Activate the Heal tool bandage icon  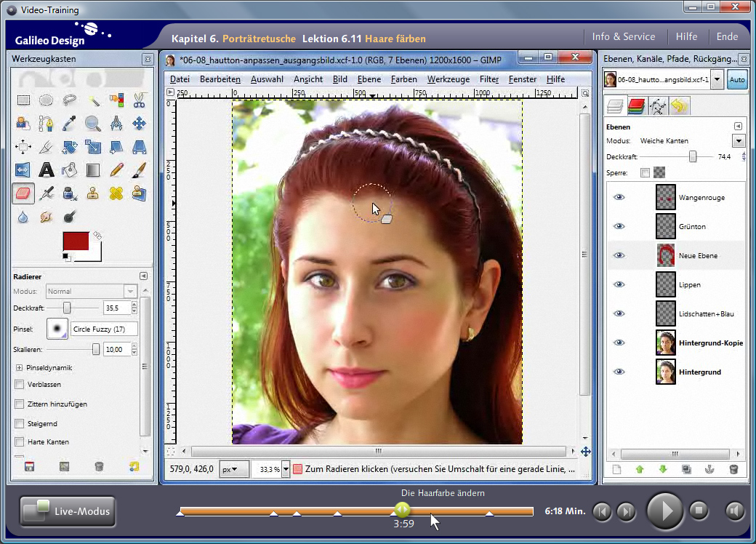116,193
